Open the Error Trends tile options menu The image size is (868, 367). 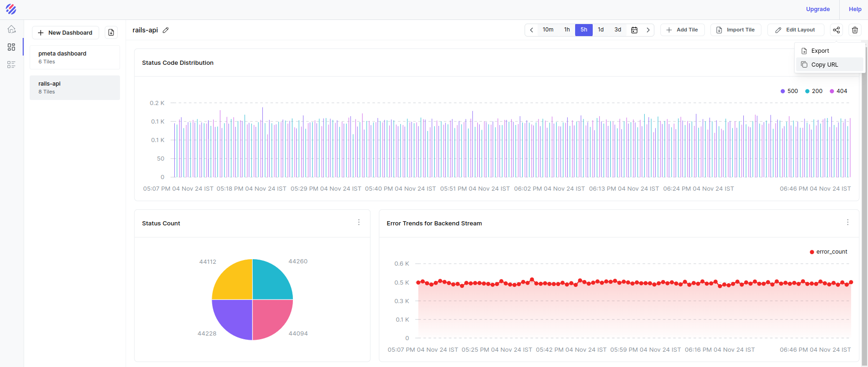tap(848, 223)
